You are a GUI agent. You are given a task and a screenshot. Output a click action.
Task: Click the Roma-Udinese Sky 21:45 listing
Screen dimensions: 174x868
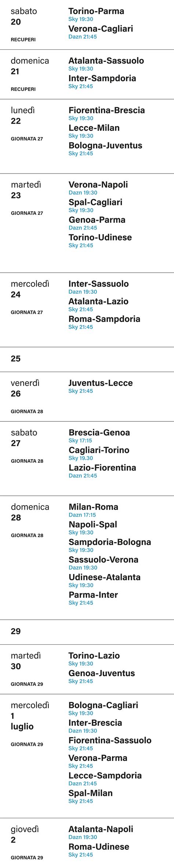click(x=81, y=855)
